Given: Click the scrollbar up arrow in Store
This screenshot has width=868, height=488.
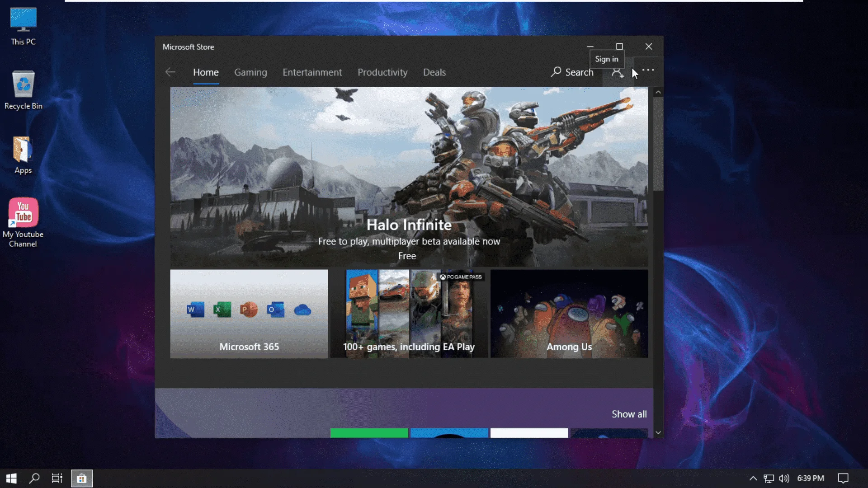Looking at the screenshot, I should click(658, 92).
